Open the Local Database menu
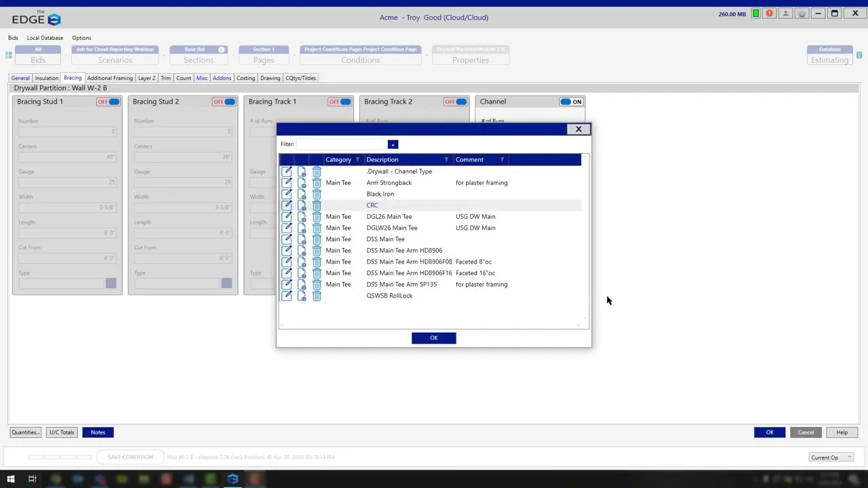868x488 pixels. 45,38
